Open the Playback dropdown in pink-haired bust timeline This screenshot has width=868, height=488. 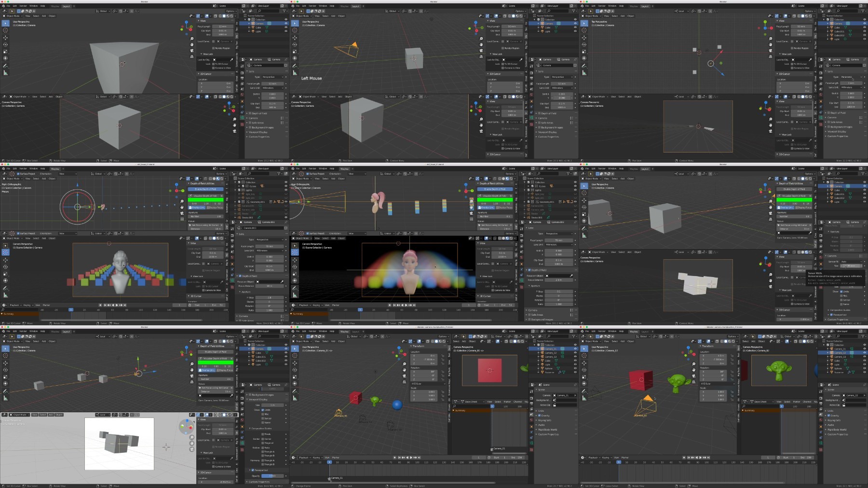305,305
